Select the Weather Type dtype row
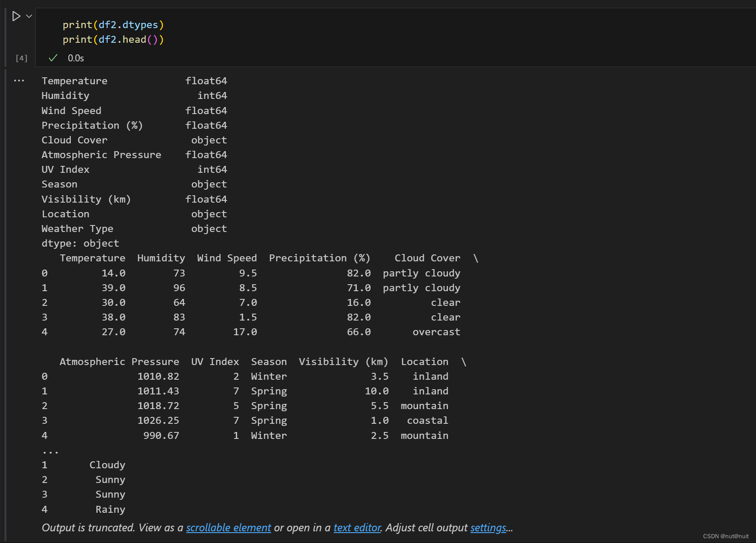 click(134, 229)
